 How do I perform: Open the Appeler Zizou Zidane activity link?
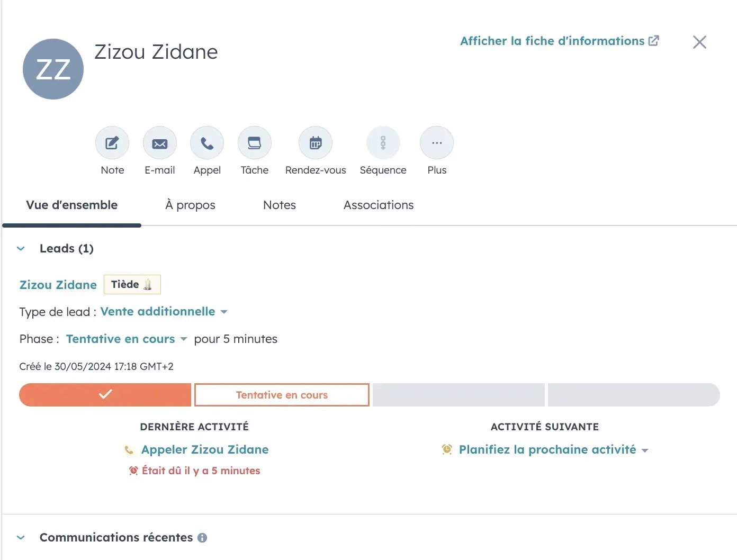[x=205, y=449]
